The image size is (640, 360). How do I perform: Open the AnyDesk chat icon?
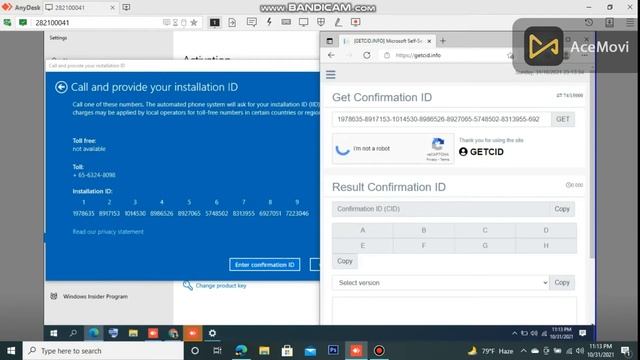click(251, 22)
